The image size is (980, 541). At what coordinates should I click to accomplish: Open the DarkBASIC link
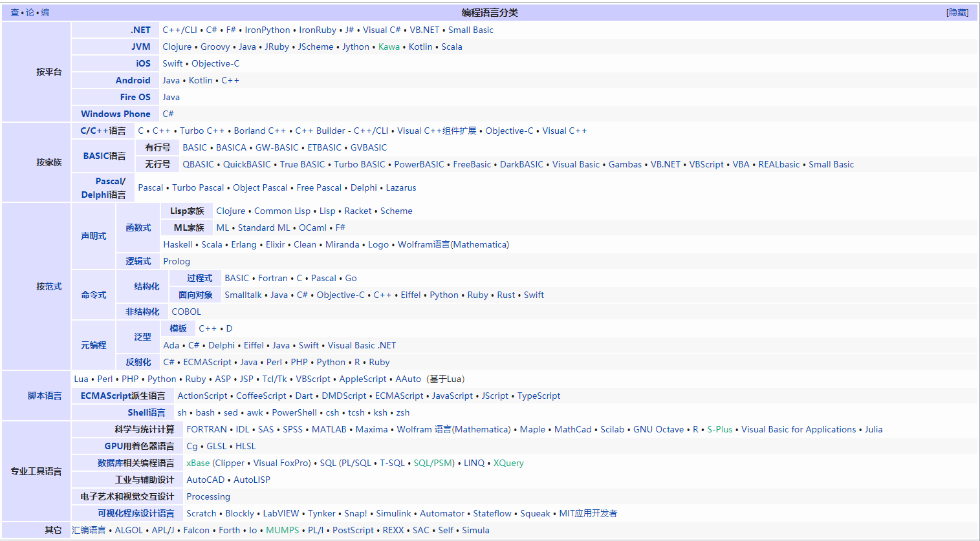522,164
